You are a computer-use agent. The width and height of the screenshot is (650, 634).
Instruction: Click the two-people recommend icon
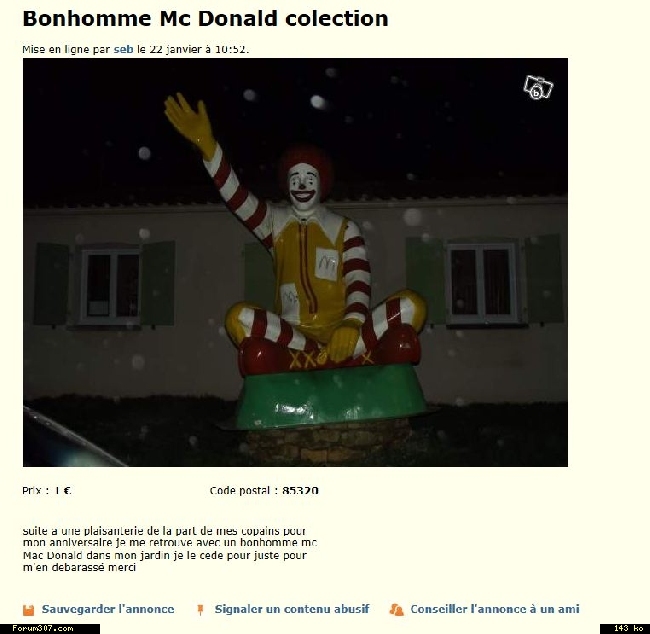396,610
